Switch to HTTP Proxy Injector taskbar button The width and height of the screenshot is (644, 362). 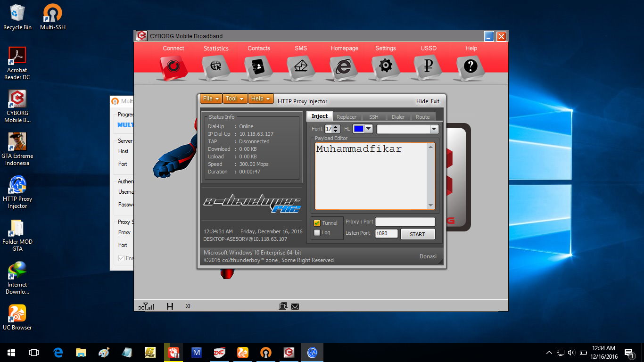coord(312,353)
